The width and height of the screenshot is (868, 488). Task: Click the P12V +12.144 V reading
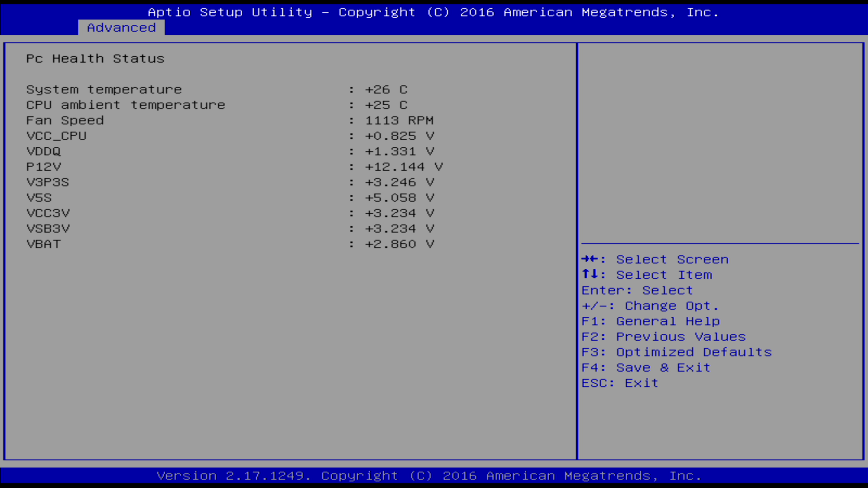tap(403, 167)
